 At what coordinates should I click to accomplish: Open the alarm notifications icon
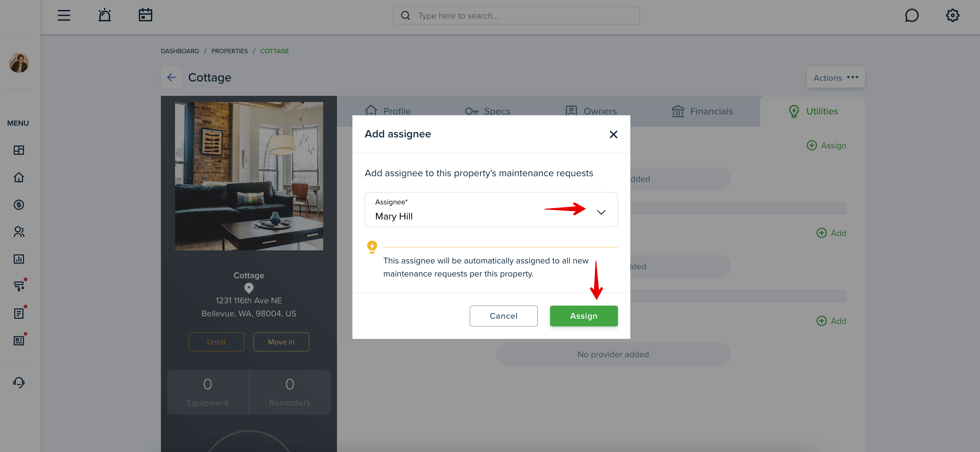tap(105, 15)
